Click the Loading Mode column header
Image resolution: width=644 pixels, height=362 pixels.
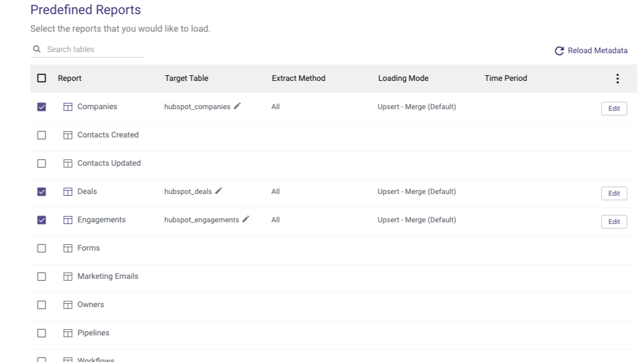(403, 78)
